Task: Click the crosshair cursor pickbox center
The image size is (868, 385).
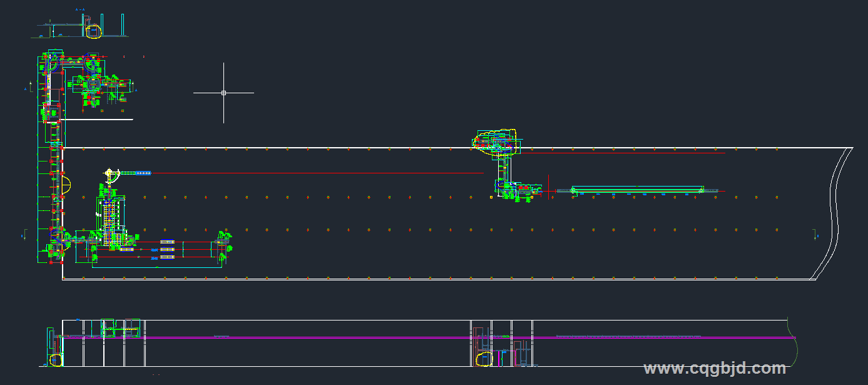Action: click(223, 93)
